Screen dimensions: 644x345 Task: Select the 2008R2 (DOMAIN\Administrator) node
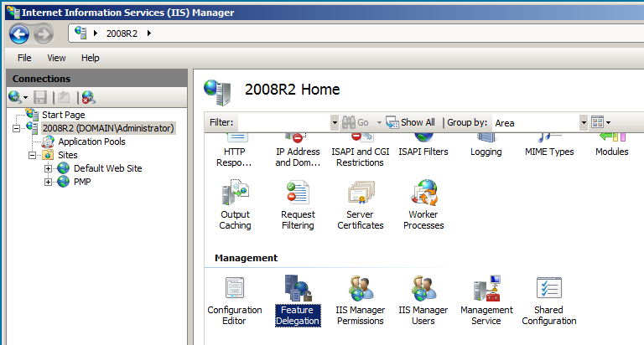(108, 128)
